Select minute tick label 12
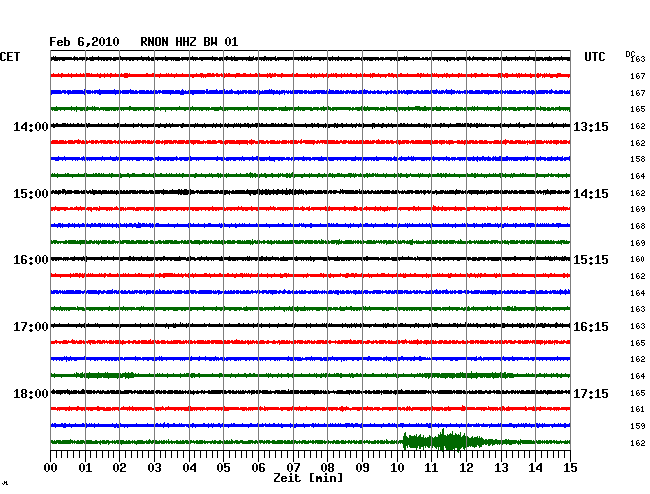The width and height of the screenshot is (650, 494). [466, 468]
